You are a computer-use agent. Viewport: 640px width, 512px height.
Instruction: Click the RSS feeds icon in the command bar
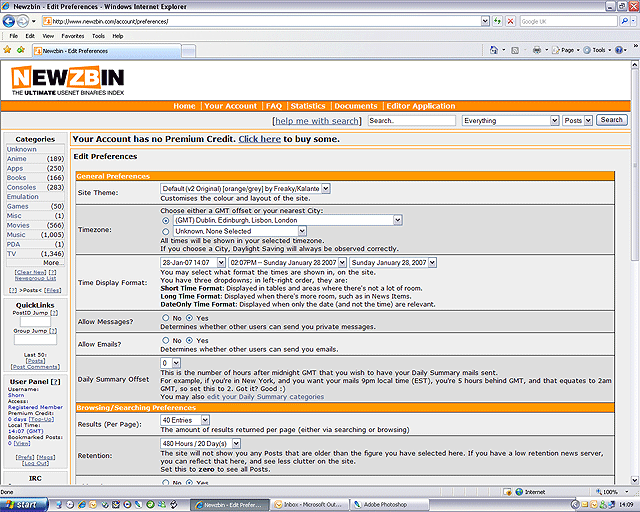[x=515, y=50]
